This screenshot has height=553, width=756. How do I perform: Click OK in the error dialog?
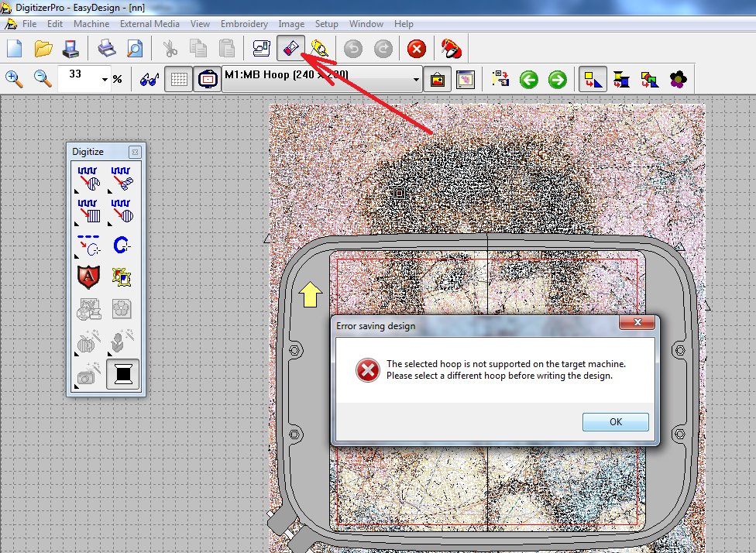[x=615, y=422]
